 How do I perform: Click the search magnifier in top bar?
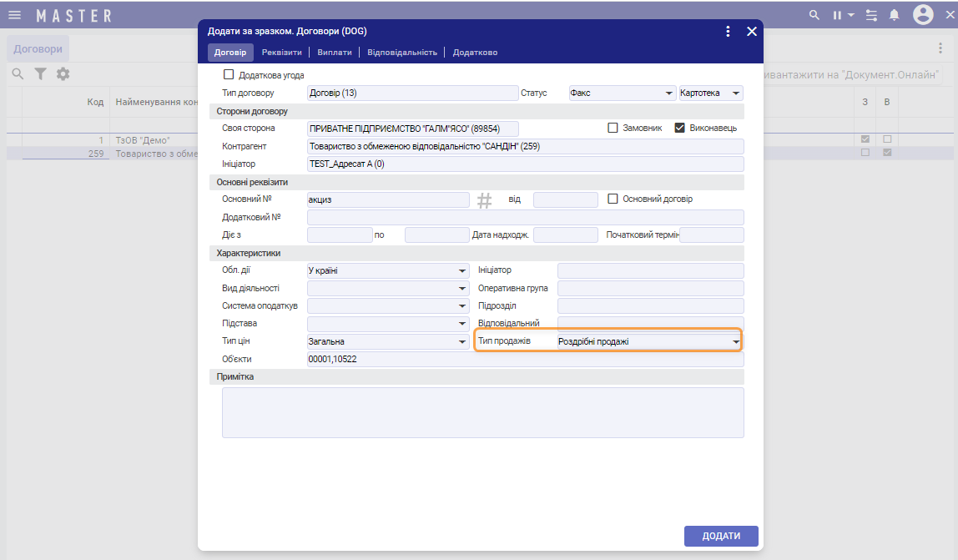coord(814,15)
